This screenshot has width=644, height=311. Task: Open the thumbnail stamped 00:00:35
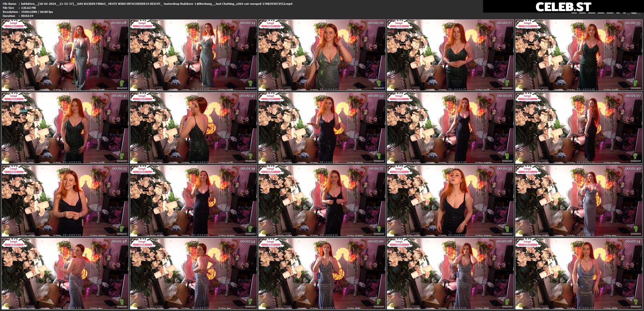pyautogui.click(x=579, y=55)
